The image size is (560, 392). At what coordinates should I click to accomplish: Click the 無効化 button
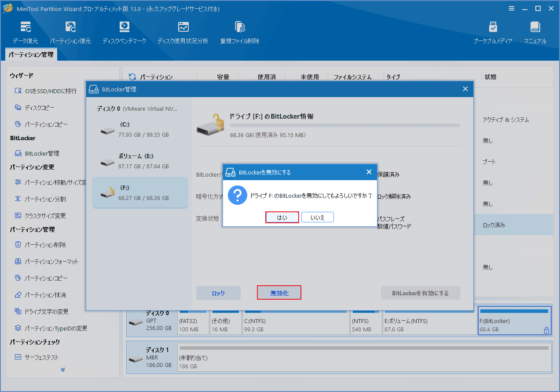279,293
